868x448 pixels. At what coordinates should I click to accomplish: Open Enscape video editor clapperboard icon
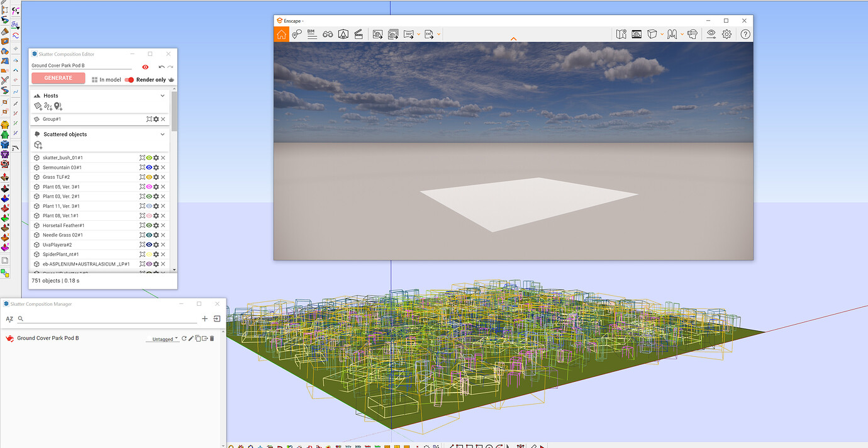(x=359, y=34)
